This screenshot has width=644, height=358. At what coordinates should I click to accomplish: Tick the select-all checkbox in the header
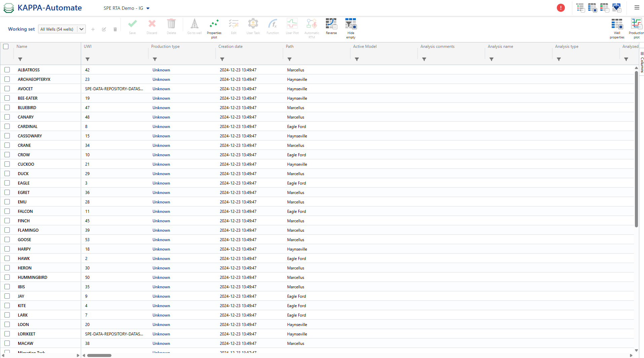click(6, 46)
